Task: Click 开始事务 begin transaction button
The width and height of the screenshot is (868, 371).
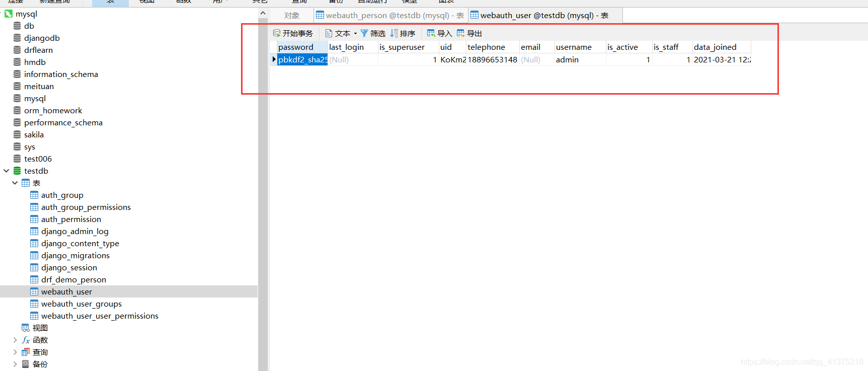Action: [293, 33]
